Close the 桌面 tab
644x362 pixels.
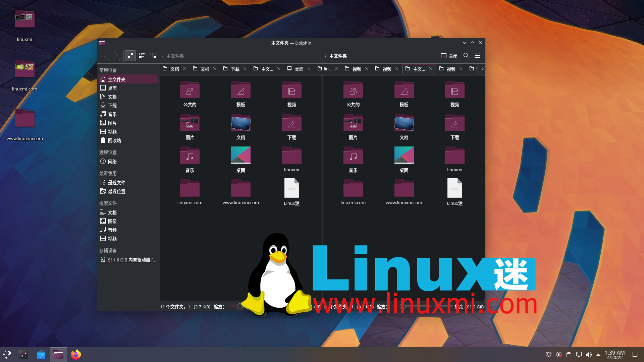pyautogui.click(x=309, y=69)
